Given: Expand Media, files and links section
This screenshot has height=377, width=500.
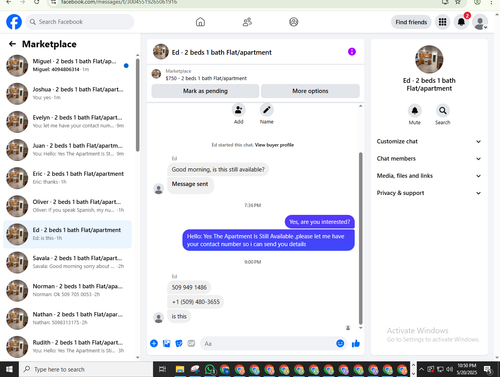Looking at the screenshot, I should 429,176.
